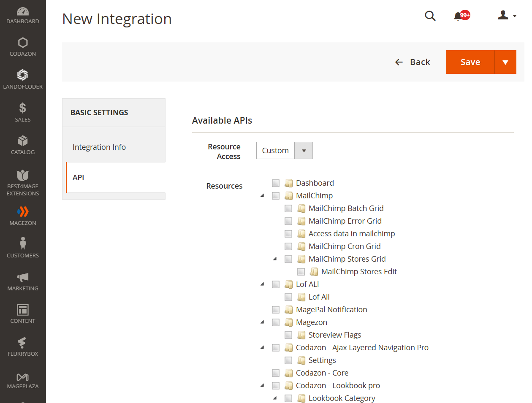Image resolution: width=532 pixels, height=403 pixels.
Task: Collapse Codazon - Ajax Layered Navigation Pro node
Action: coord(262,347)
